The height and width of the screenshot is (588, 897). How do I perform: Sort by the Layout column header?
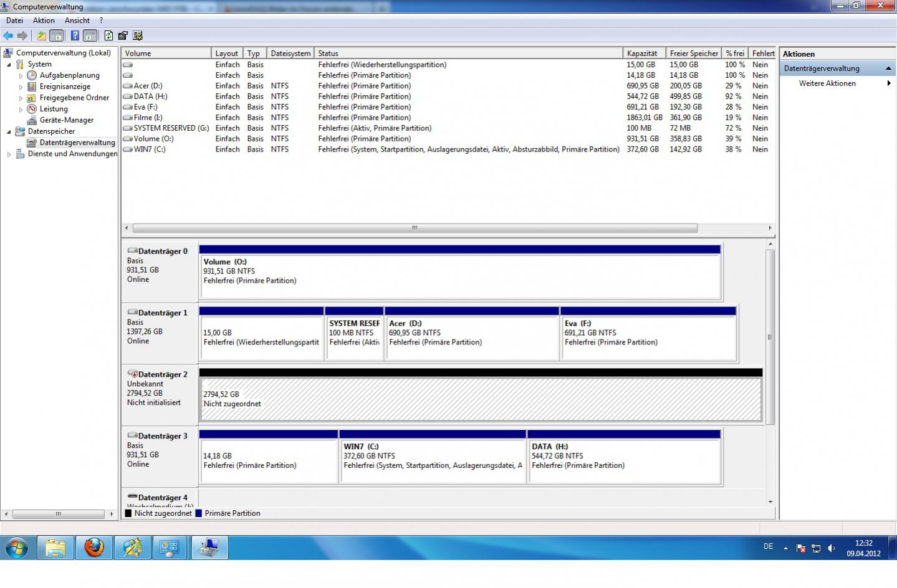coord(227,54)
